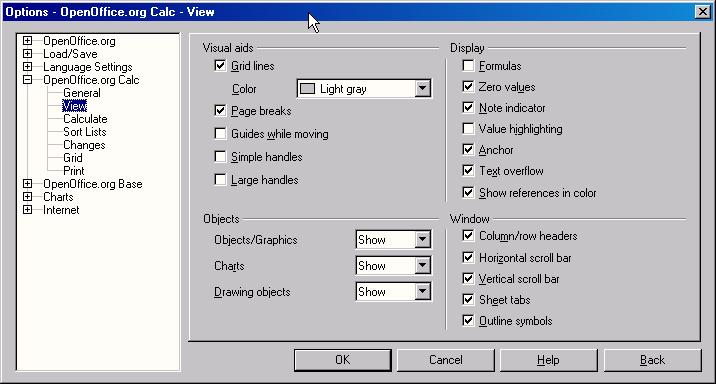Open the Calculate options page

pyautogui.click(x=85, y=119)
